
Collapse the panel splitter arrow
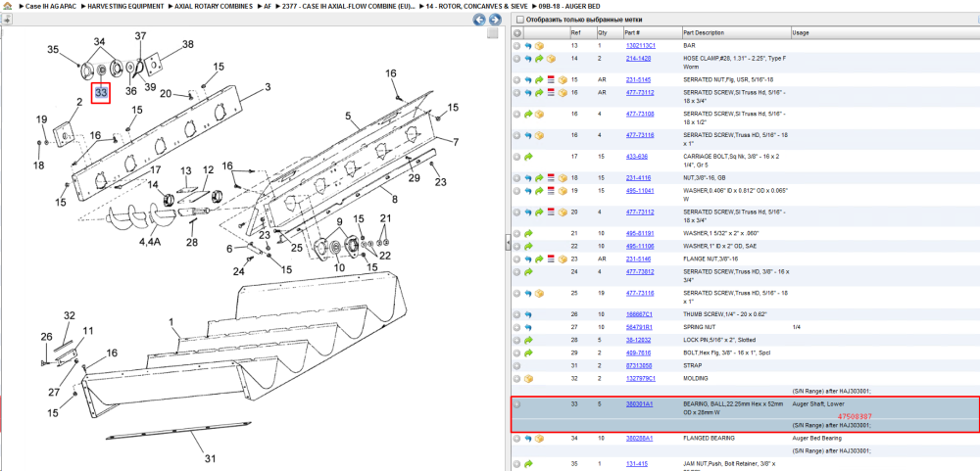(507, 243)
